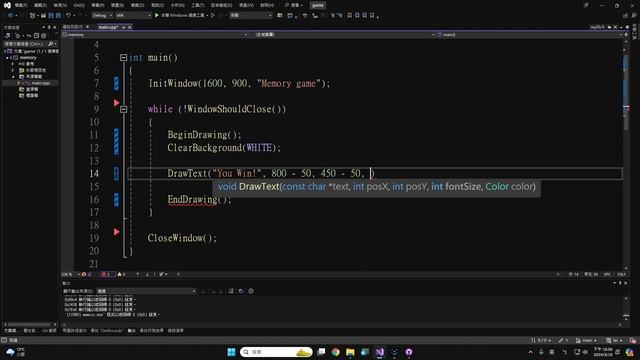Open the main() member dropdown

point(529,35)
